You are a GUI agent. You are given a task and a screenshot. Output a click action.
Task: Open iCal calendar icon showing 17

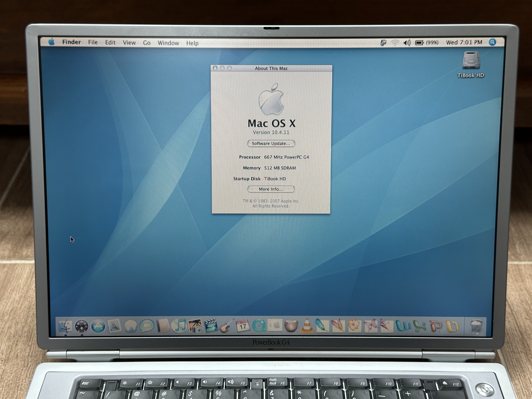tap(243, 326)
